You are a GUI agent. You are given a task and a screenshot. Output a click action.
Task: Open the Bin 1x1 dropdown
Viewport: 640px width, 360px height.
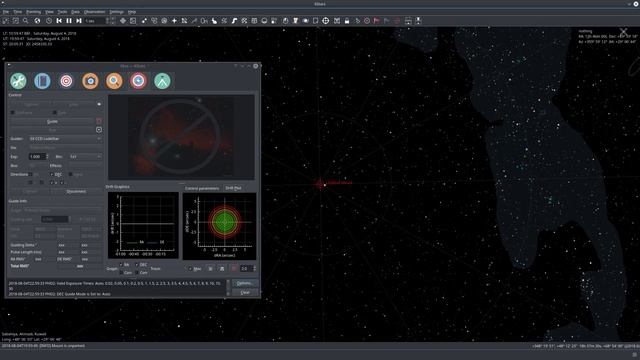click(x=85, y=157)
